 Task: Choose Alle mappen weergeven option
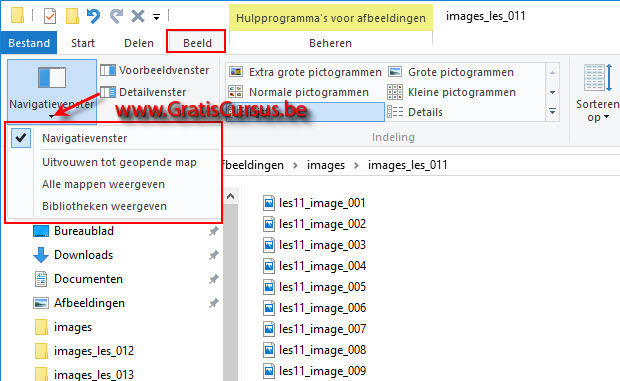coord(103,184)
